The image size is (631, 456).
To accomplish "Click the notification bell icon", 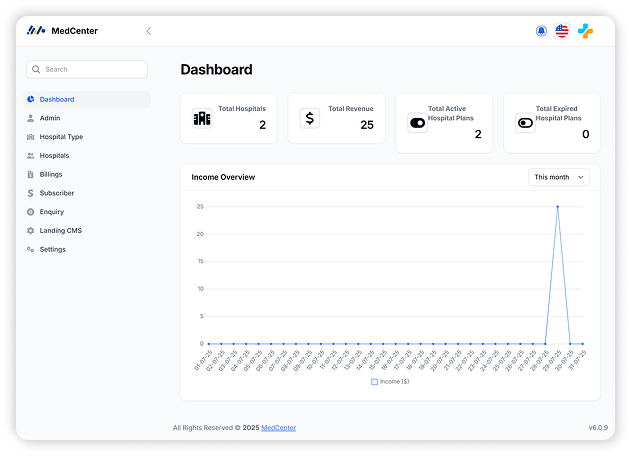I will [x=541, y=31].
